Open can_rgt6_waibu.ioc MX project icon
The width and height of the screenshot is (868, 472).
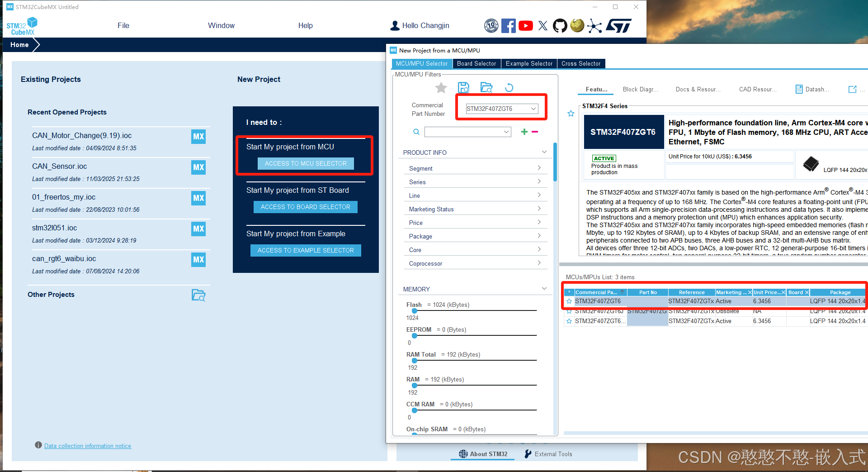click(198, 259)
